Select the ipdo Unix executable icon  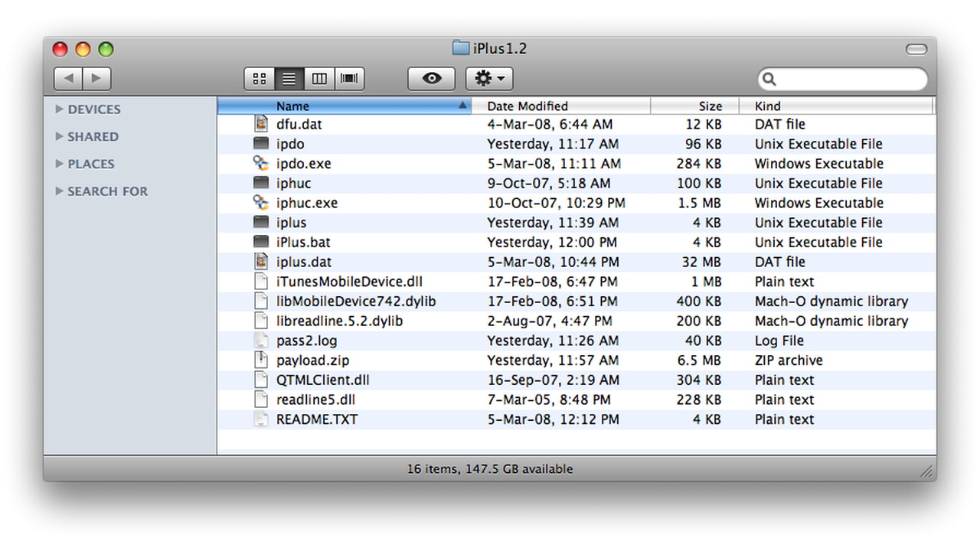[262, 144]
